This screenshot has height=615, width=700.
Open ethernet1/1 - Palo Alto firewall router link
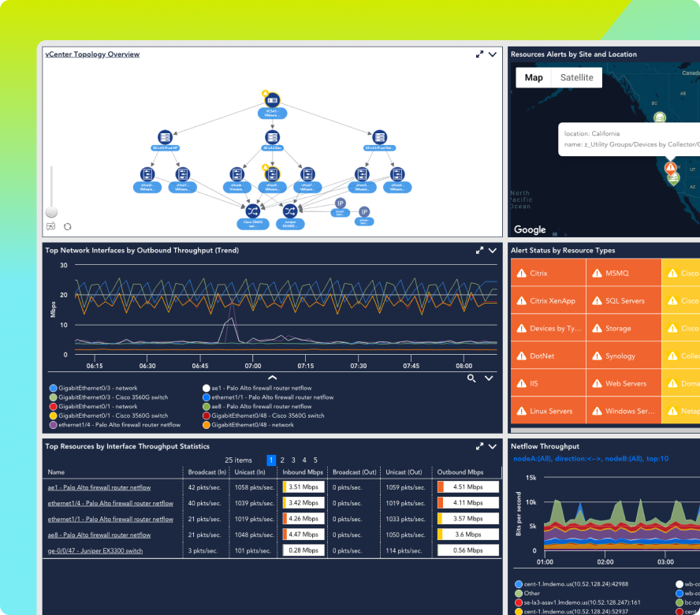pyautogui.click(x=110, y=519)
